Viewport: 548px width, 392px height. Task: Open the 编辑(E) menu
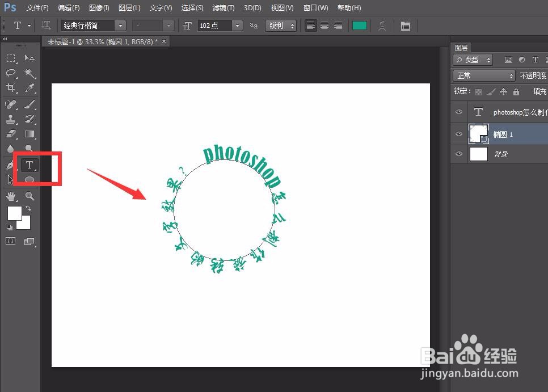[x=69, y=8]
